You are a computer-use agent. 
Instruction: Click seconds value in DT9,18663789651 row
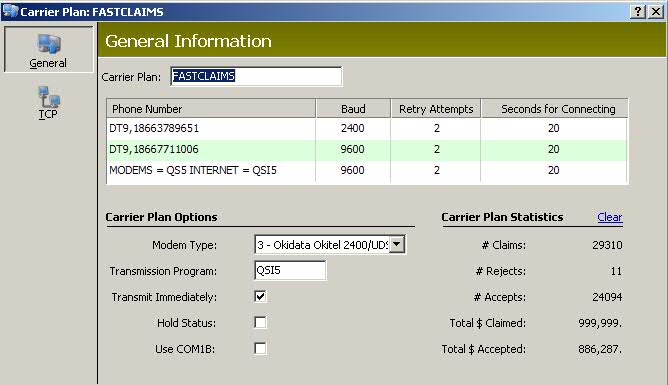coord(553,128)
